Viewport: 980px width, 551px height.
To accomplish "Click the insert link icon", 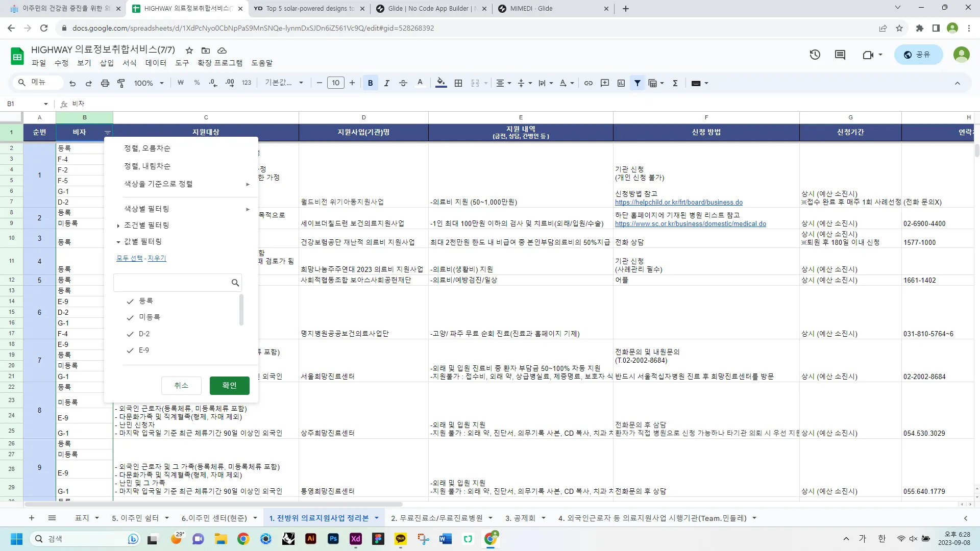I will click(x=588, y=83).
